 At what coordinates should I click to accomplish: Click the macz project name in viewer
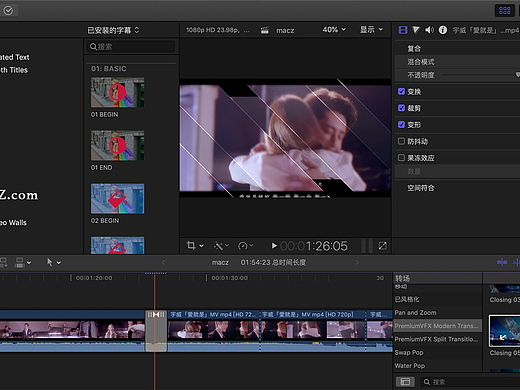click(285, 30)
